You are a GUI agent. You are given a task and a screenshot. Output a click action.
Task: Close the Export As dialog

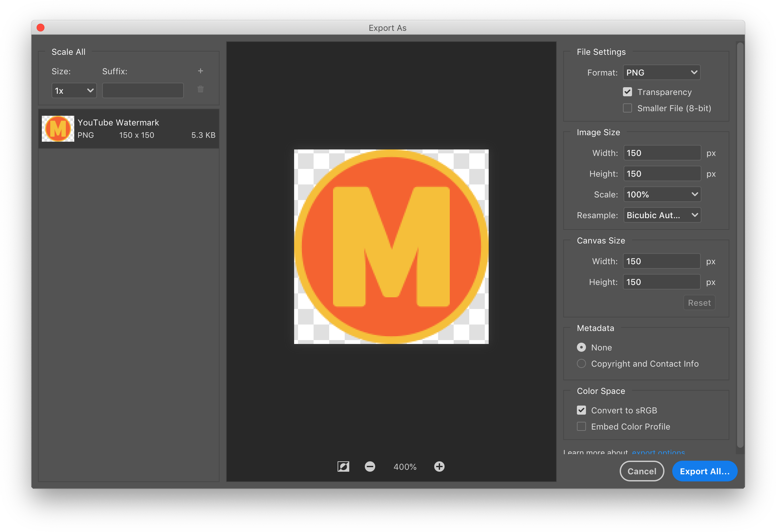tap(41, 27)
